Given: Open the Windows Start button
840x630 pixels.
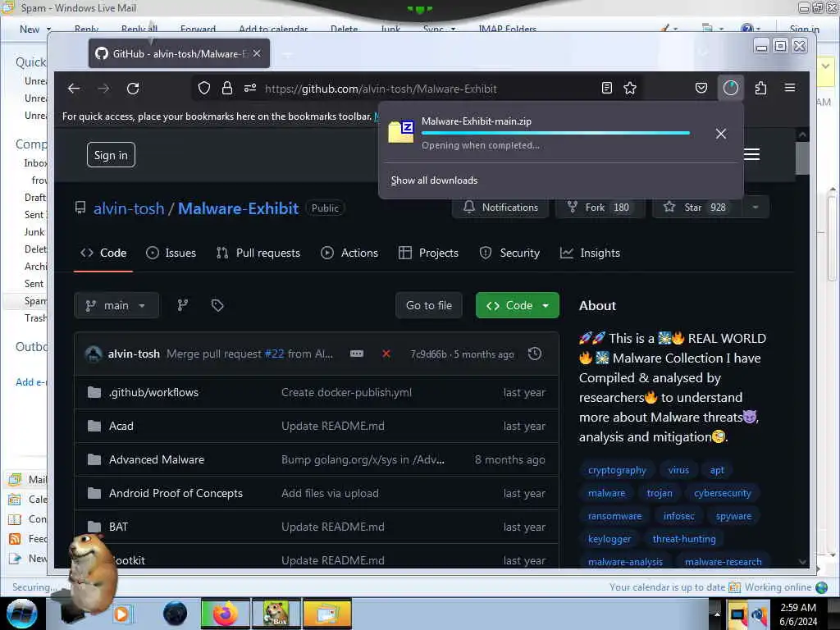Looking at the screenshot, I should tap(21, 614).
